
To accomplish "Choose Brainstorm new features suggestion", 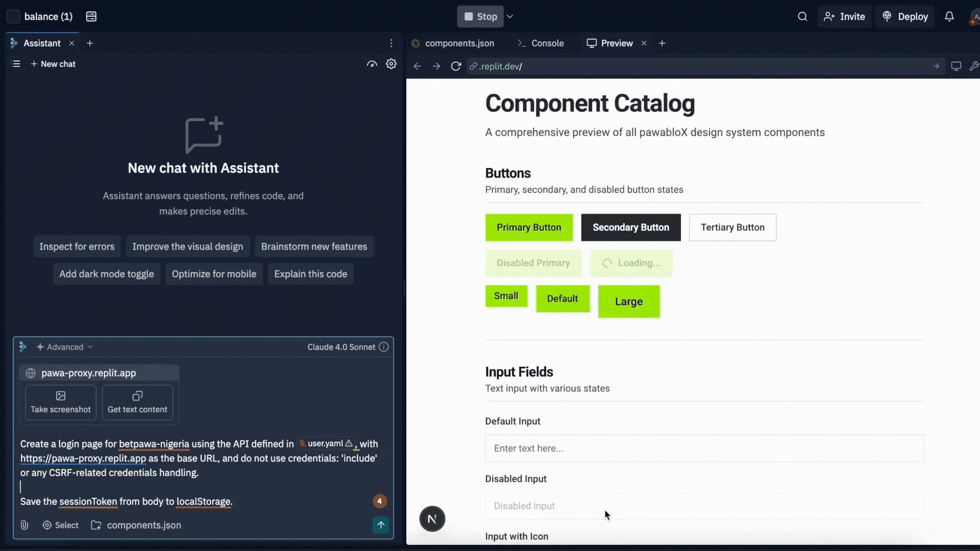I will tap(314, 246).
